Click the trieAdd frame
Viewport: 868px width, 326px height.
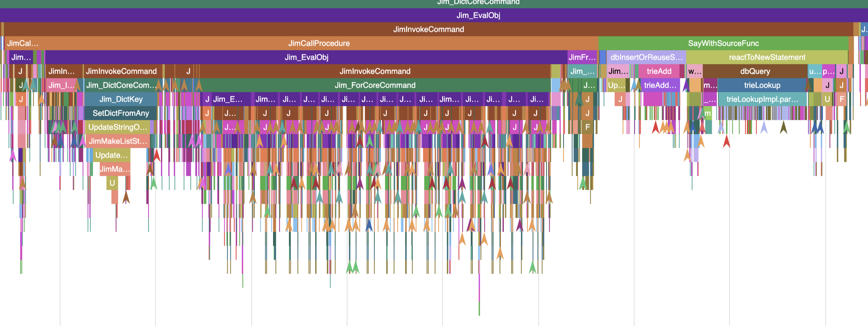tap(659, 71)
